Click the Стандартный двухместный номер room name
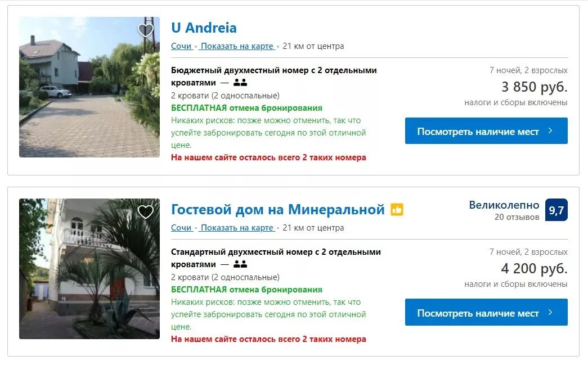Viewport: 588px width, 365px height. pyautogui.click(x=276, y=258)
